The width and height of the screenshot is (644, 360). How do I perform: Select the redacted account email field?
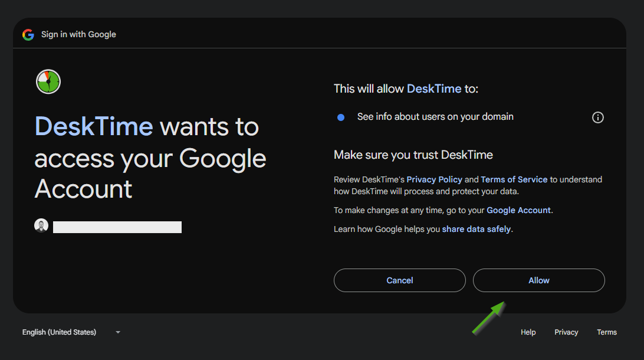pos(117,227)
